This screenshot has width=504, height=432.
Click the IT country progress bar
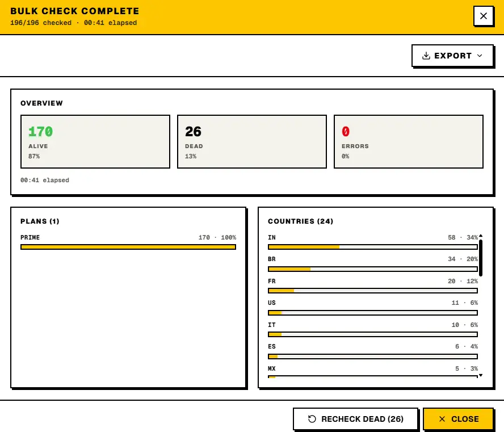[373, 334]
